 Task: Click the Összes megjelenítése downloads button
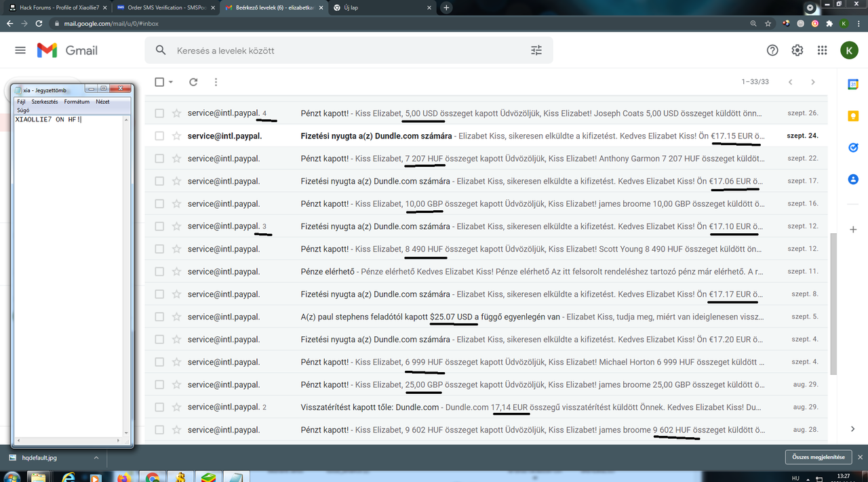pyautogui.click(x=818, y=457)
